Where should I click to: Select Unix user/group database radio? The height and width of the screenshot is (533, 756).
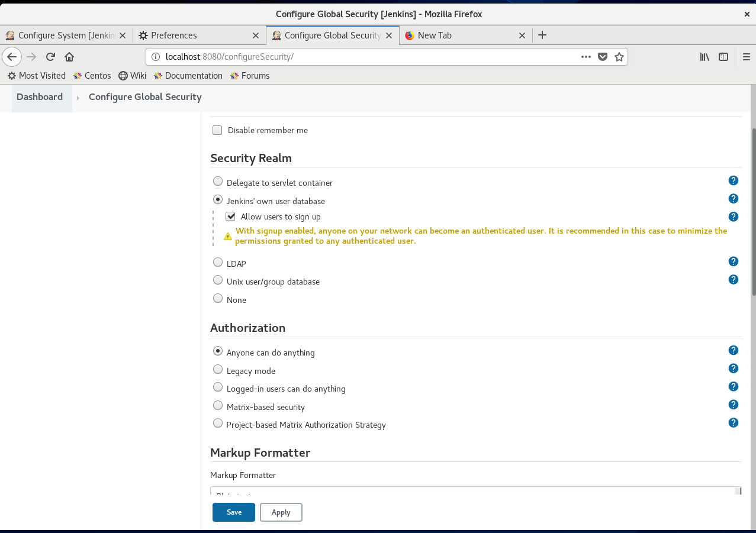218,280
